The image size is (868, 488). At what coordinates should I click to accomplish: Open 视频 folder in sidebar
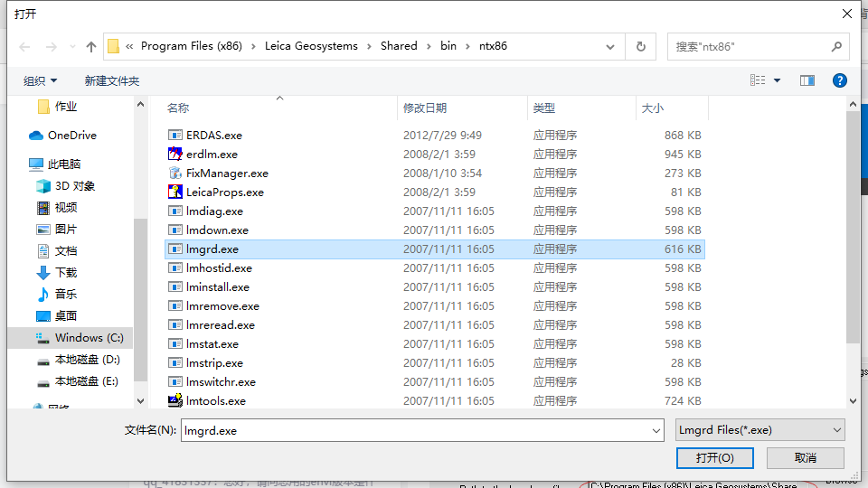56,208
